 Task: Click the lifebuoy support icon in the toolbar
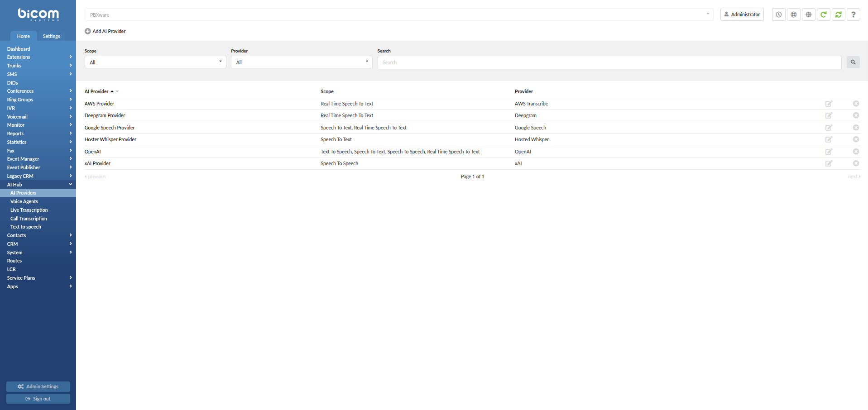click(793, 14)
